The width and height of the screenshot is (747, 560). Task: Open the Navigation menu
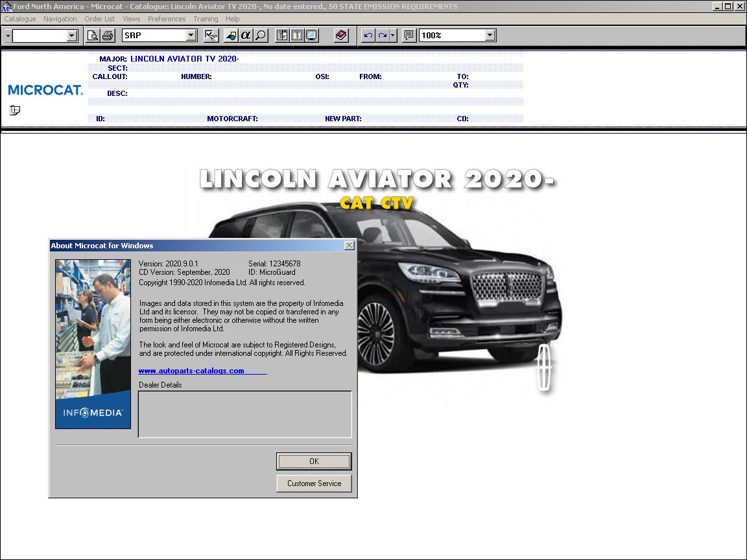coord(60,19)
